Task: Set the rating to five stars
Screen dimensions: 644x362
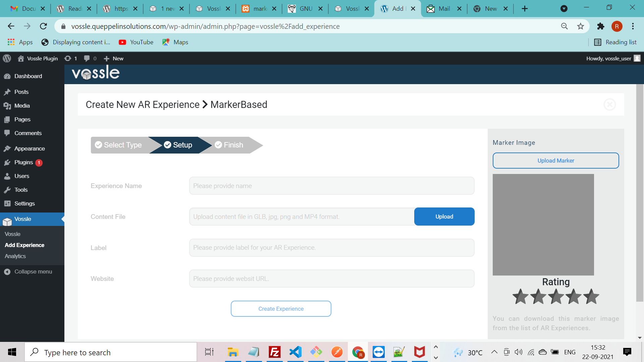Action: coord(591,297)
